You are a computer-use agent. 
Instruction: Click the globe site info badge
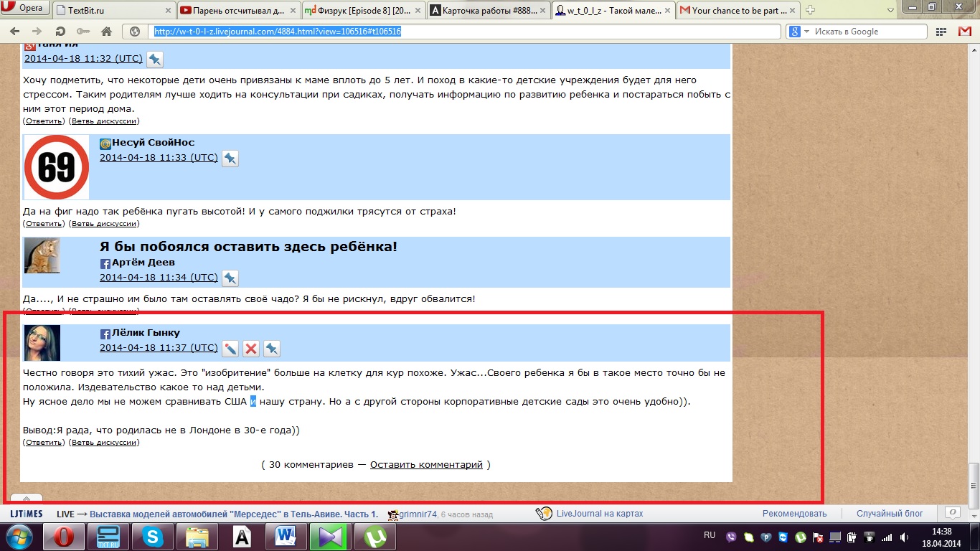click(x=135, y=32)
